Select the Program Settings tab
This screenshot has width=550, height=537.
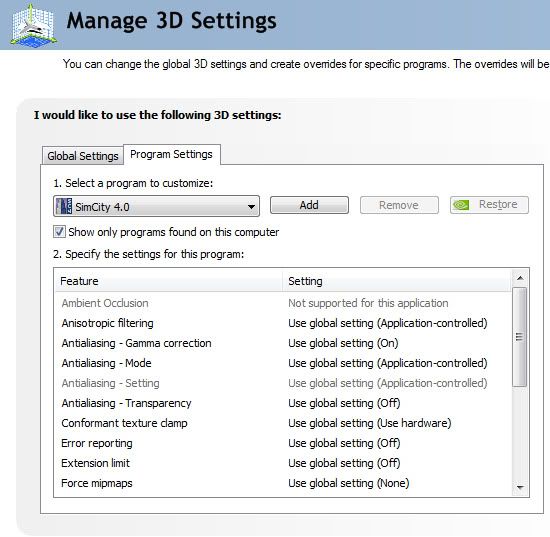coord(172,154)
